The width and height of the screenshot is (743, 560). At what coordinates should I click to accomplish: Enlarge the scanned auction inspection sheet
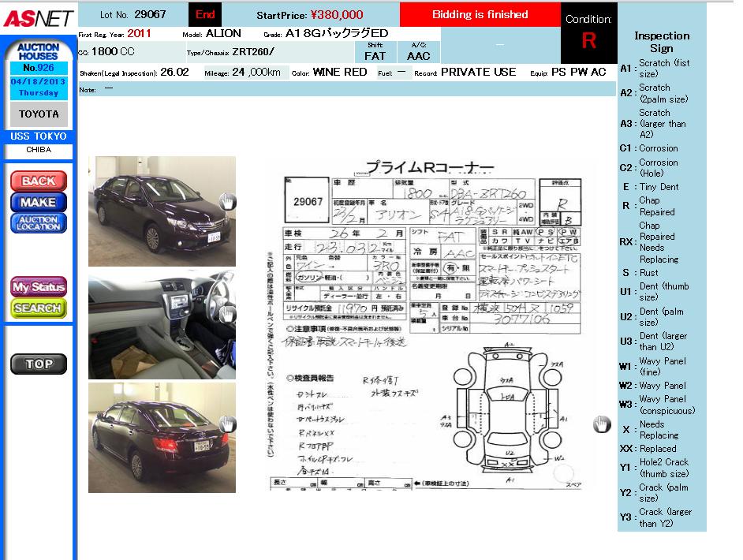click(430, 323)
